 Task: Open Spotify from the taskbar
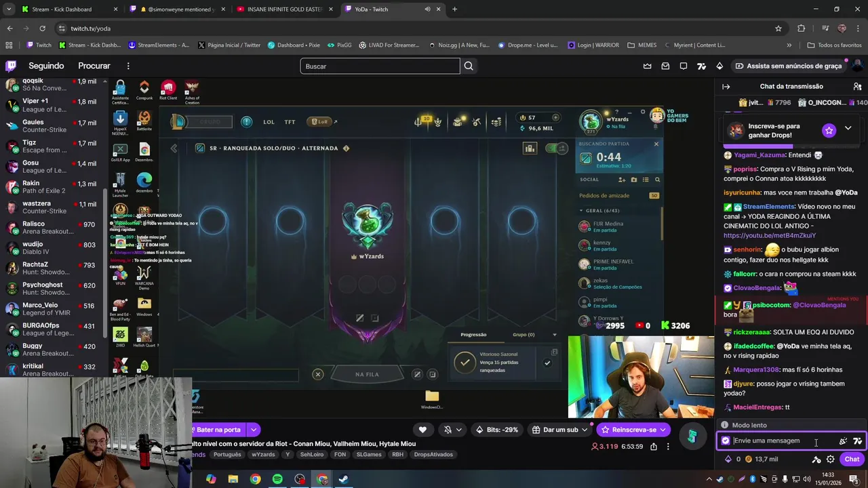click(277, 479)
